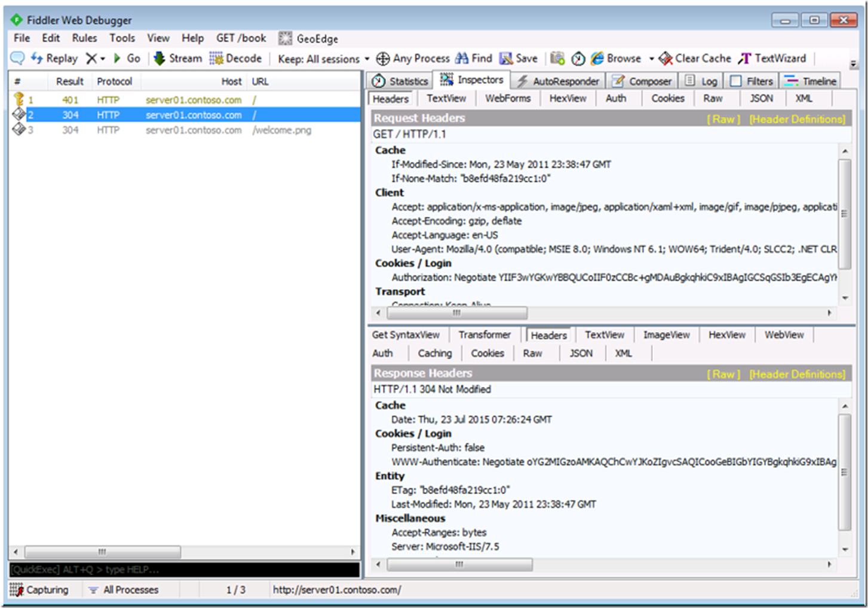This screenshot has width=868, height=608.
Task: Click the comment balloon toolbar icon
Action: 17,59
